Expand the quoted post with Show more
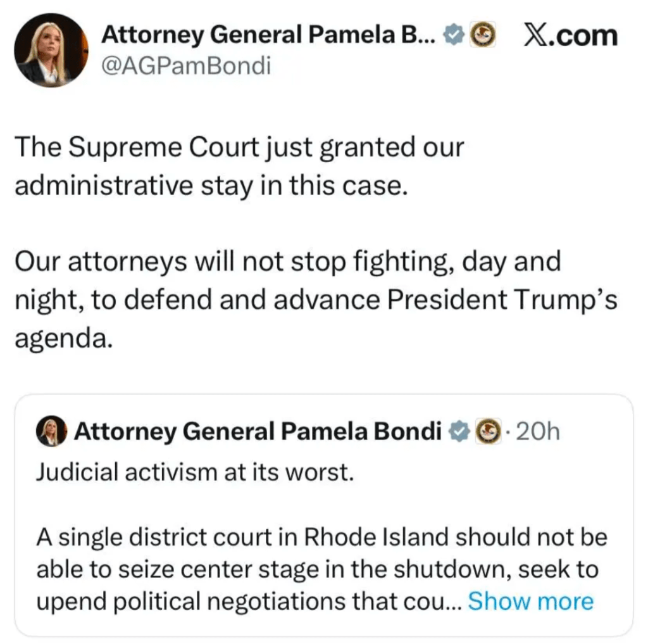 pyautogui.click(x=530, y=601)
